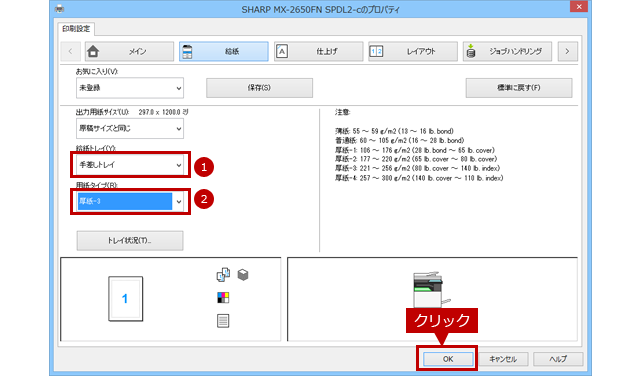640x376 pixels.
Task: Click the document copy icon in preview
Action: (x=223, y=275)
